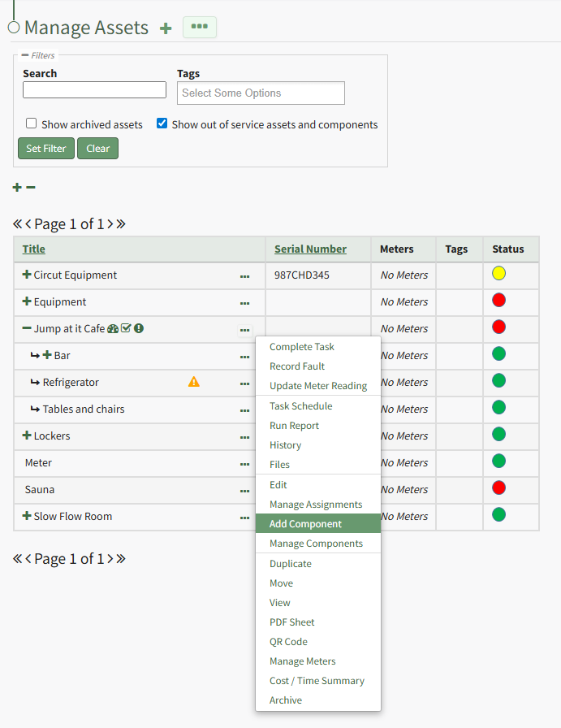This screenshot has width=561, height=728.
Task: Click the yellow status indicator for Circut Equipment
Action: tap(498, 274)
